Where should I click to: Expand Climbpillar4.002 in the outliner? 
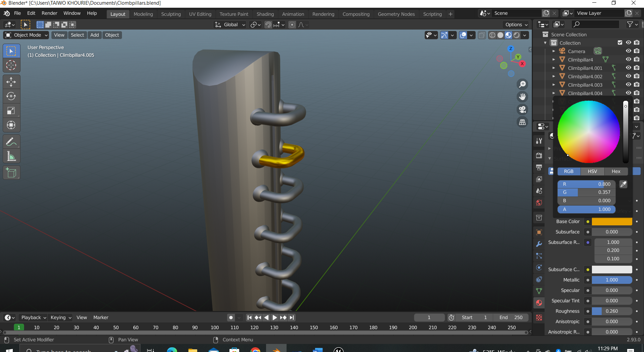[554, 76]
